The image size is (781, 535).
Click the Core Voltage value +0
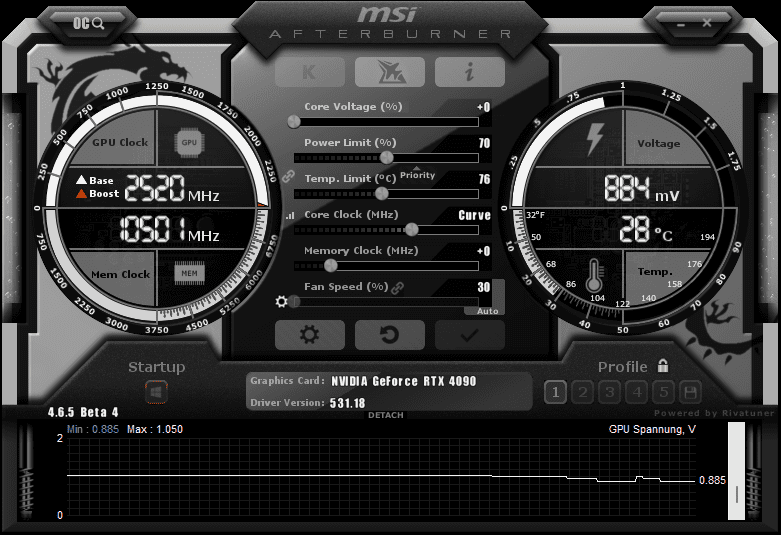coord(483,107)
